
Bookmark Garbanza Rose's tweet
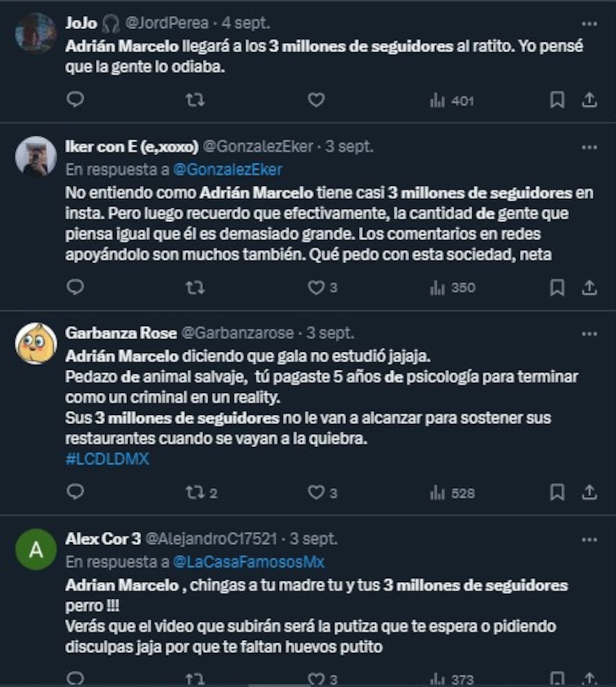tap(557, 493)
